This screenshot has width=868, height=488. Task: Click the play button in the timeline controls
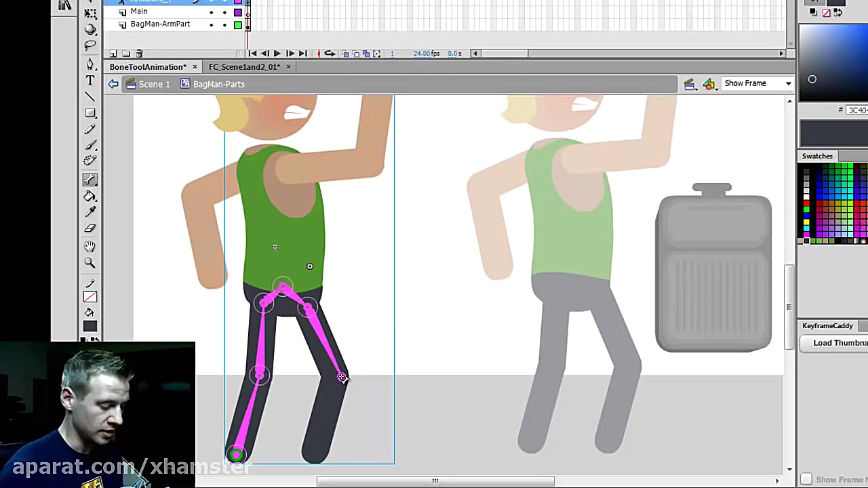pyautogui.click(x=277, y=54)
